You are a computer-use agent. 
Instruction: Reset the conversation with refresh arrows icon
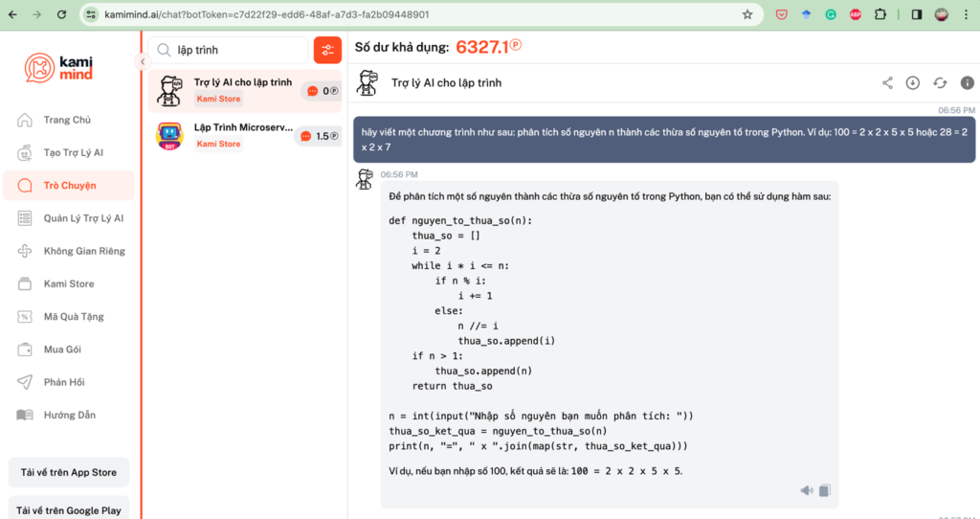940,82
